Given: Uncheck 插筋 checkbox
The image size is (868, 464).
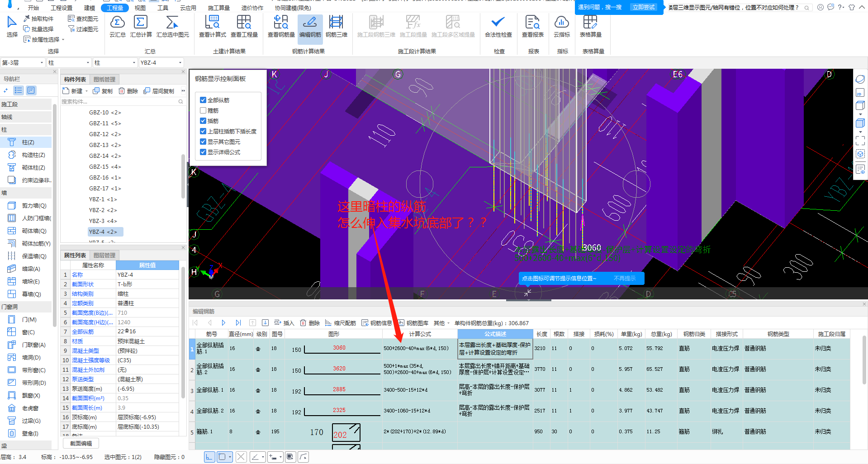Looking at the screenshot, I should point(203,121).
